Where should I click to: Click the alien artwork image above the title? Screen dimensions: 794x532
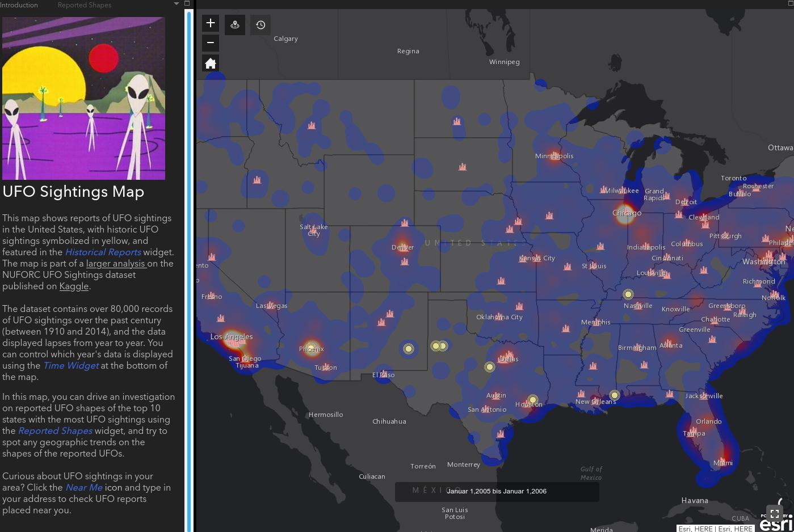pos(83,97)
